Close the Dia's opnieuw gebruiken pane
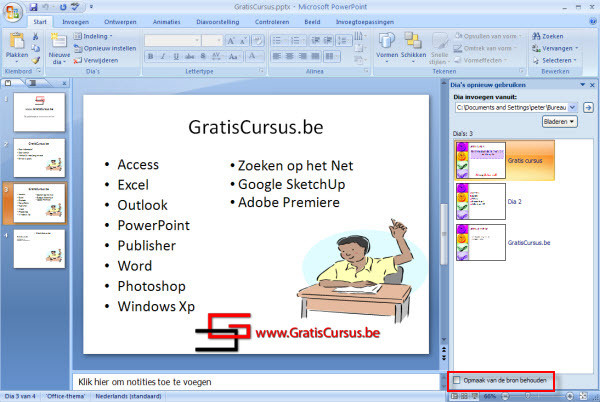The height and width of the screenshot is (402, 600). pos(592,85)
